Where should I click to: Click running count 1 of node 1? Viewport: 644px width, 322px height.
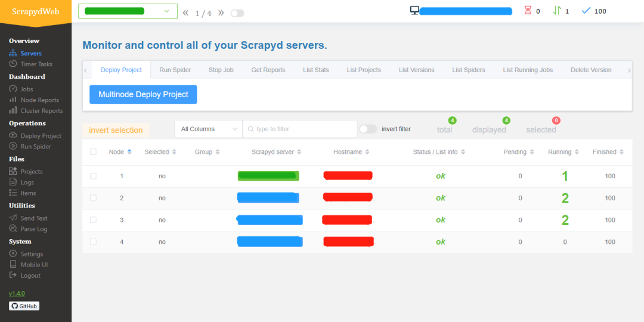pyautogui.click(x=565, y=176)
